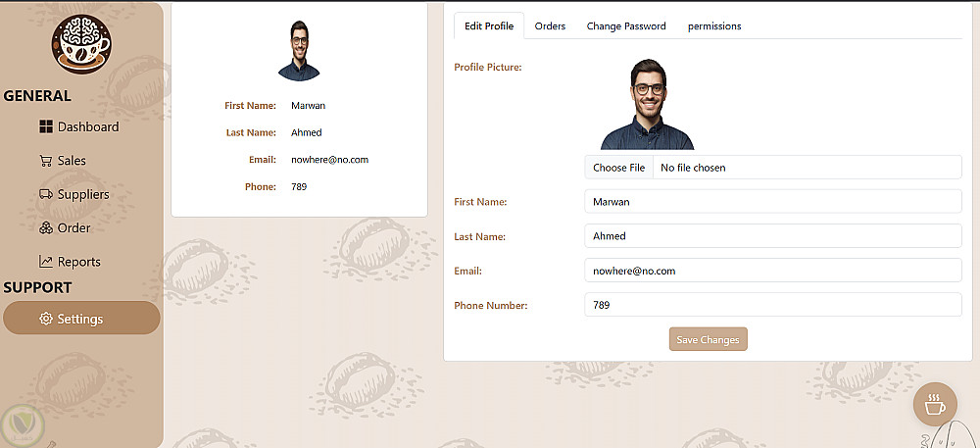Click the 'Profile Picture:' label
Viewport: 980px width, 448px height.
point(487,67)
